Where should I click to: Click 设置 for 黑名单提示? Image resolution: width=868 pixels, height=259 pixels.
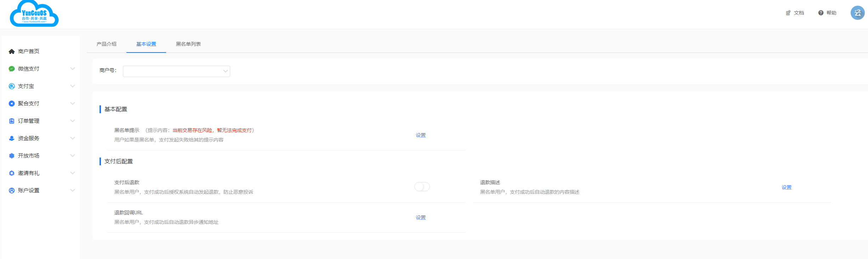pyautogui.click(x=421, y=135)
